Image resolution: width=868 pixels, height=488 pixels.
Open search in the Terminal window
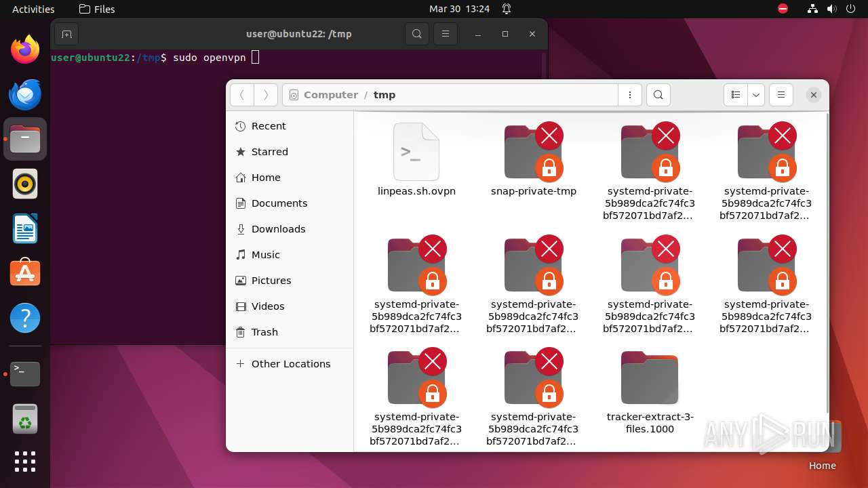(x=417, y=34)
